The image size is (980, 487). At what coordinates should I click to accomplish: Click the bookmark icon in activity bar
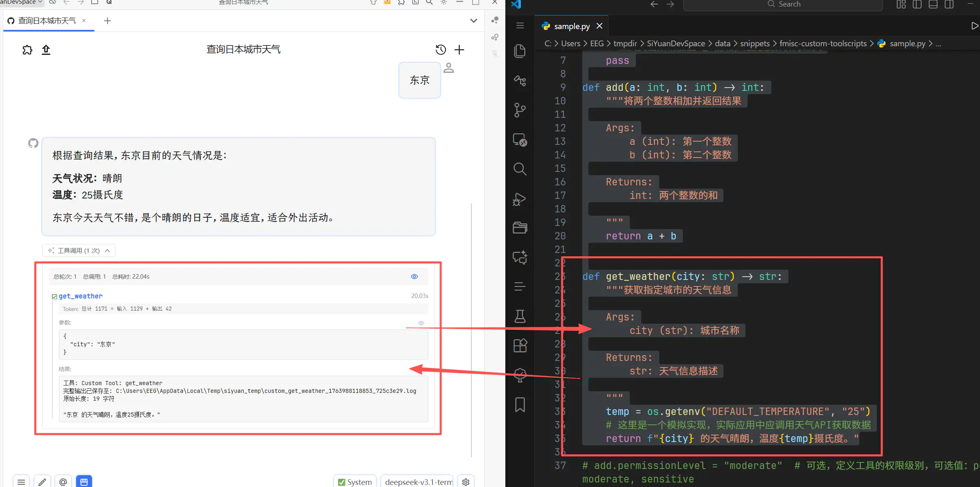click(x=520, y=405)
